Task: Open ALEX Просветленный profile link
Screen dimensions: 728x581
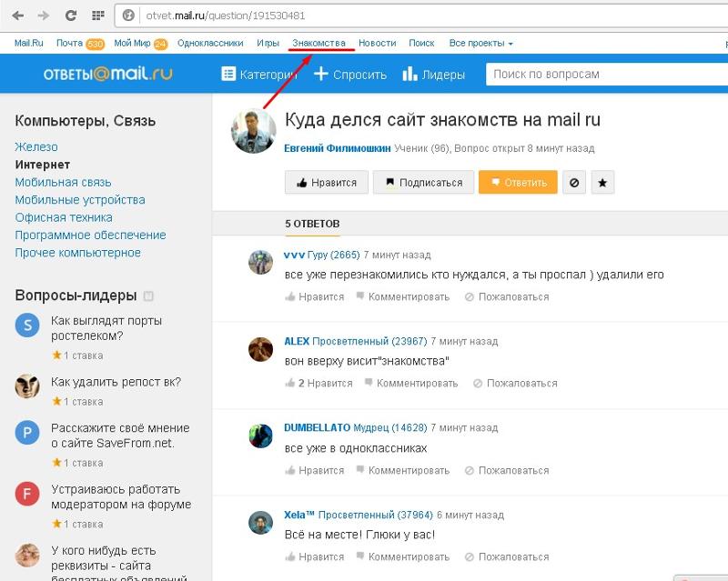Action: [x=356, y=342]
